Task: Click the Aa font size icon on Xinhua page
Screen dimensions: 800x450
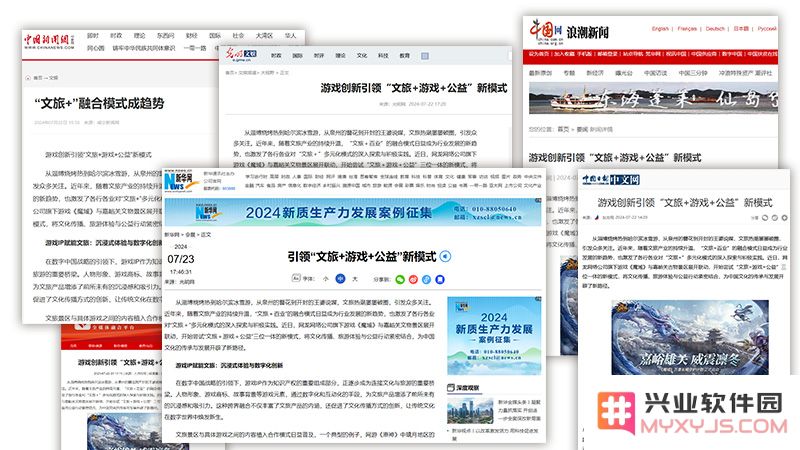Action: point(296,278)
